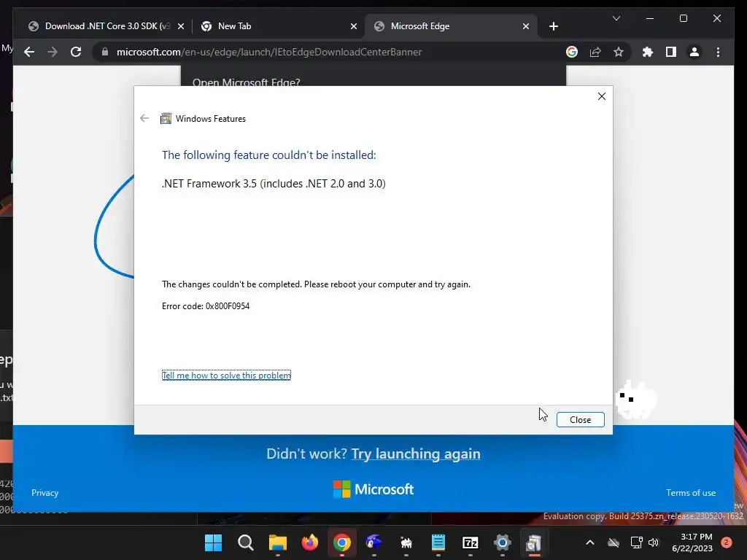Reload the current page
747x560 pixels.
tap(76, 52)
